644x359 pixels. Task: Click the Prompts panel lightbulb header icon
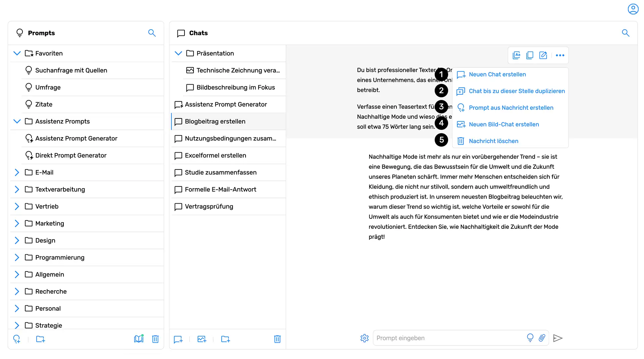[20, 33]
